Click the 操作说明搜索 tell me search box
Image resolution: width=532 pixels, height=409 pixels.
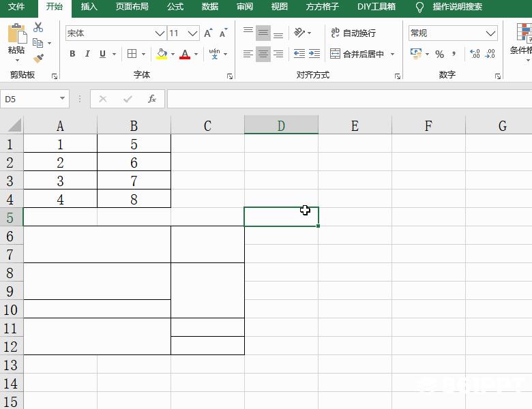pos(457,7)
